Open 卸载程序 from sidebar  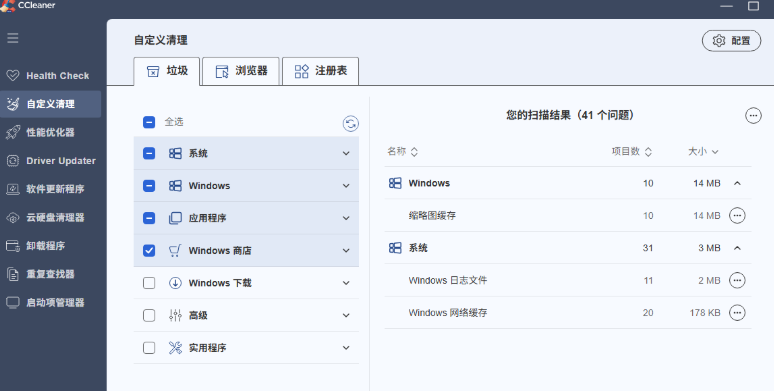(x=50, y=246)
